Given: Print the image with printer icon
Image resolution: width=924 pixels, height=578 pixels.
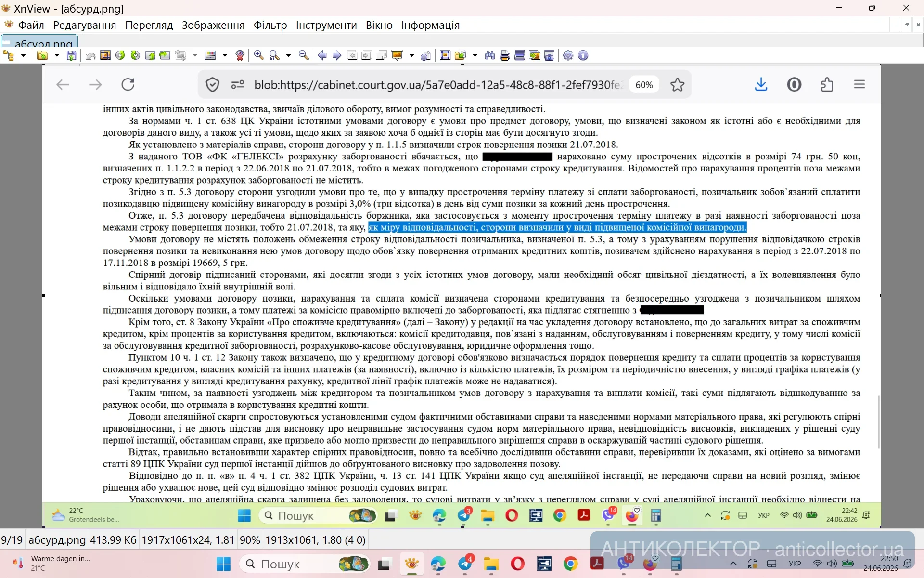Looking at the screenshot, I should 505,55.
